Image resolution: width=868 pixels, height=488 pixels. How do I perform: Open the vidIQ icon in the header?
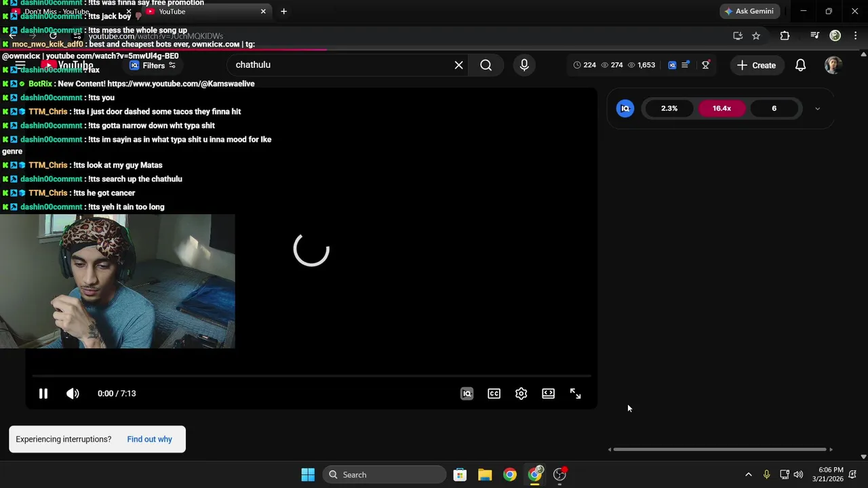click(x=672, y=65)
